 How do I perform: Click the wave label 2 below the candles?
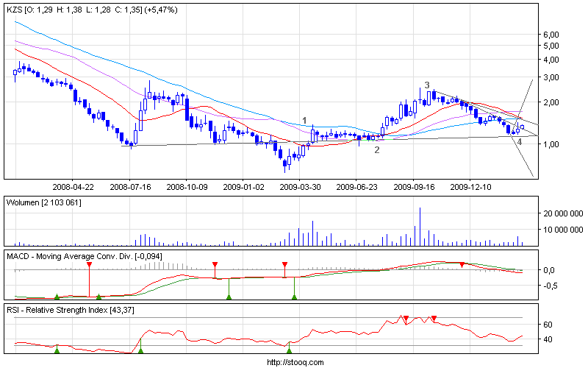coord(377,149)
